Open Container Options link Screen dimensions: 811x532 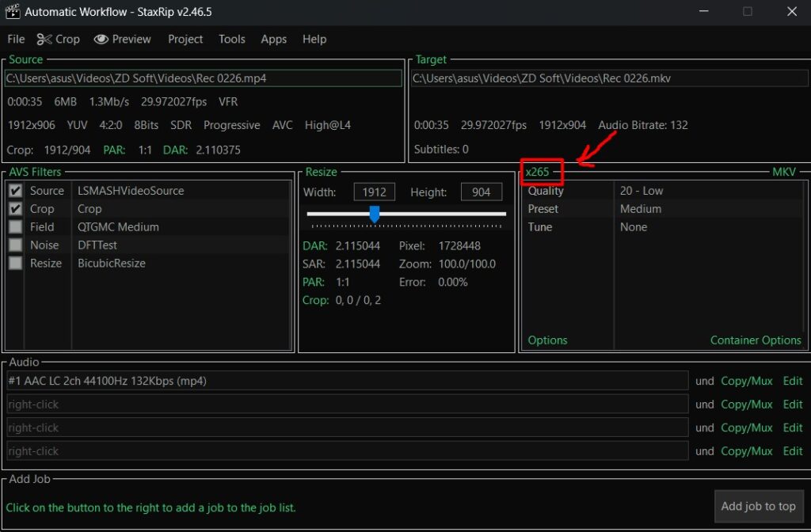(x=756, y=340)
